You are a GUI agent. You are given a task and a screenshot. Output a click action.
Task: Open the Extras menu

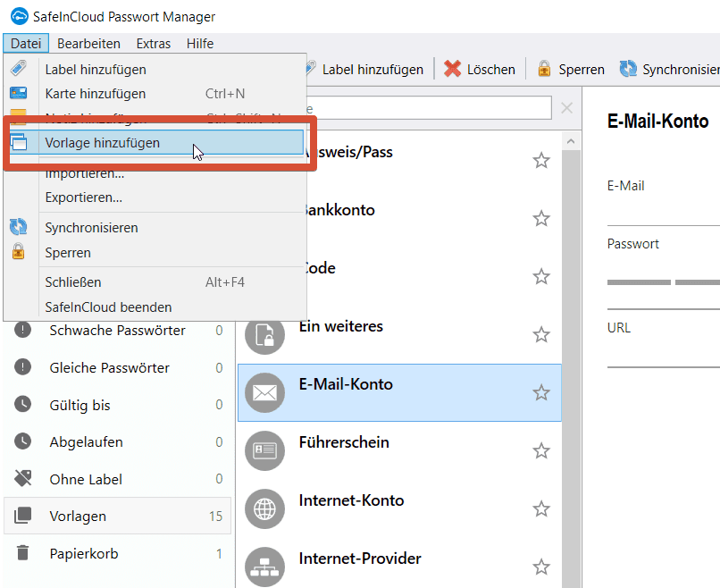pos(154,44)
